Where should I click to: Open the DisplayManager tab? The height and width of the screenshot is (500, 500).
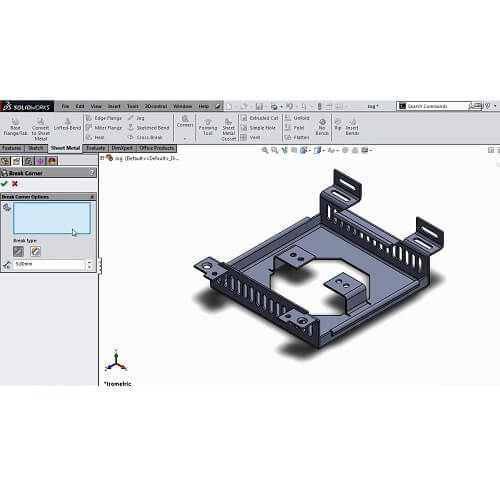[x=52, y=161]
